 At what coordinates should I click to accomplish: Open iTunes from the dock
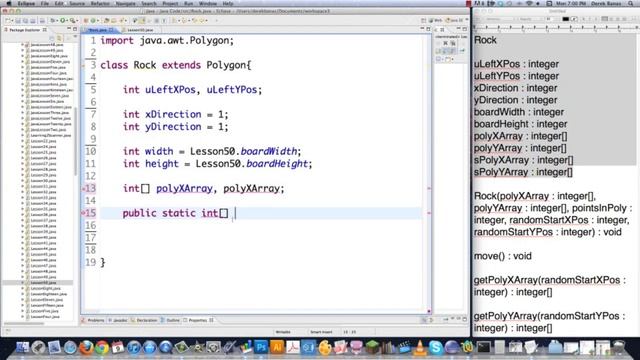pyautogui.click(x=134, y=347)
